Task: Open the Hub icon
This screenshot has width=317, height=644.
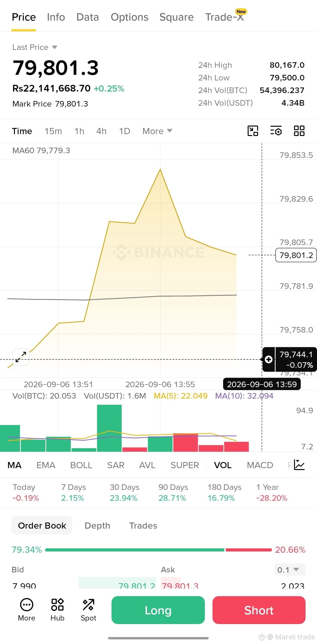Action: click(58, 610)
